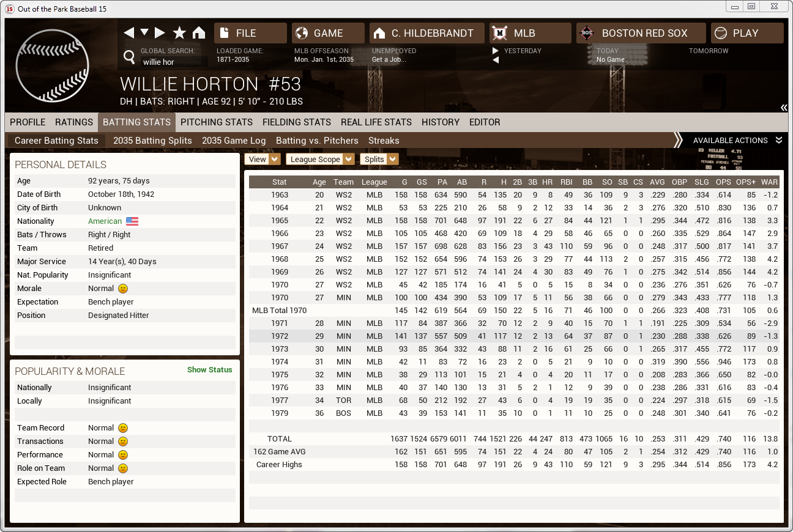The image size is (793, 532).
Task: Click the Designated Hitter position value
Action: click(x=119, y=316)
